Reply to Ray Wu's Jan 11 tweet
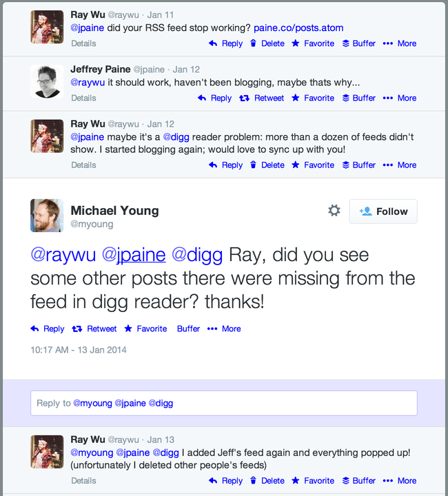The width and height of the screenshot is (448, 496). tap(225, 43)
